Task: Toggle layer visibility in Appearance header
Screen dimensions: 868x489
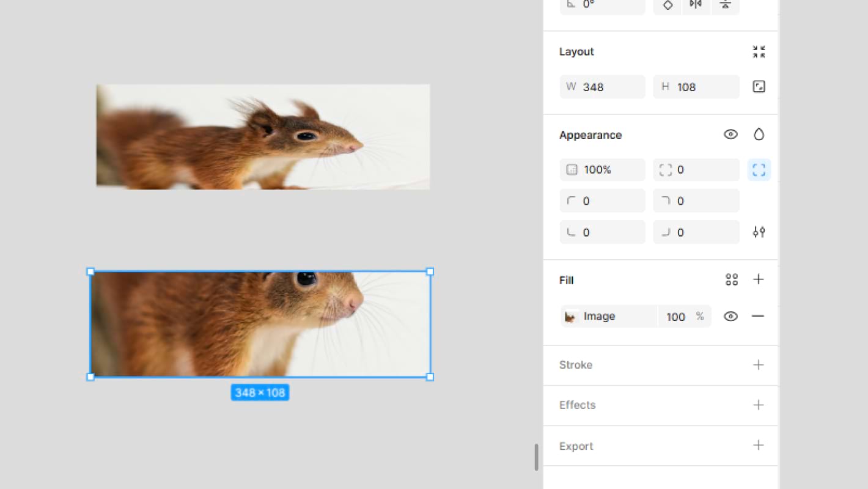Action: [x=730, y=134]
